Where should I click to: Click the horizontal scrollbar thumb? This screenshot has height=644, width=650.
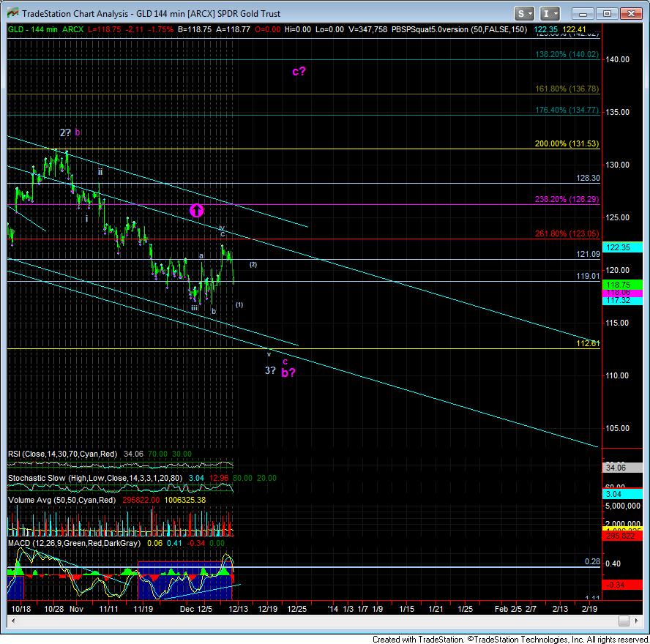point(624,621)
